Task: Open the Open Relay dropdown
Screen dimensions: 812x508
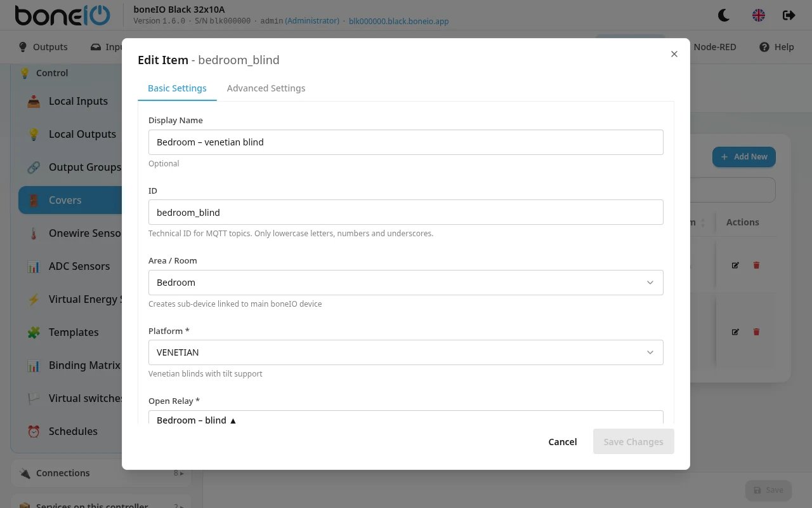Action: coord(406,417)
